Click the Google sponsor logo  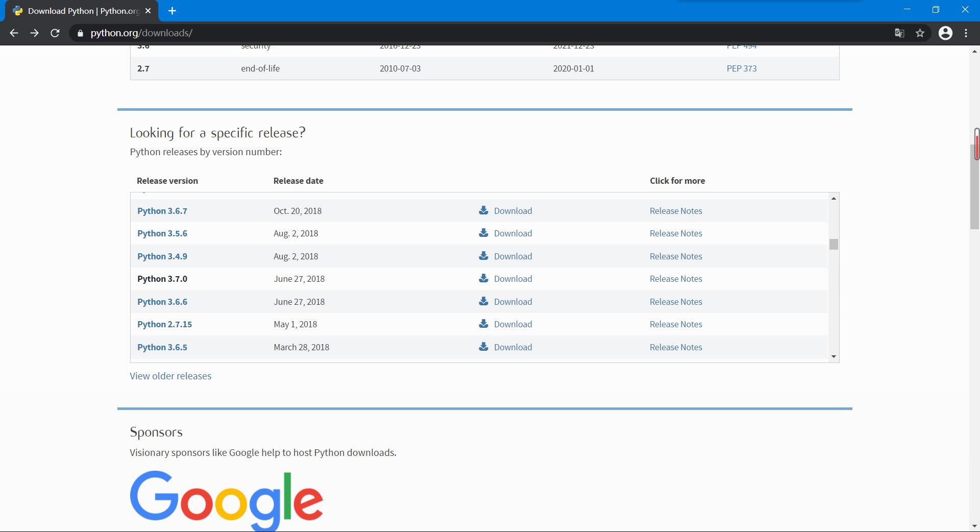(226, 500)
